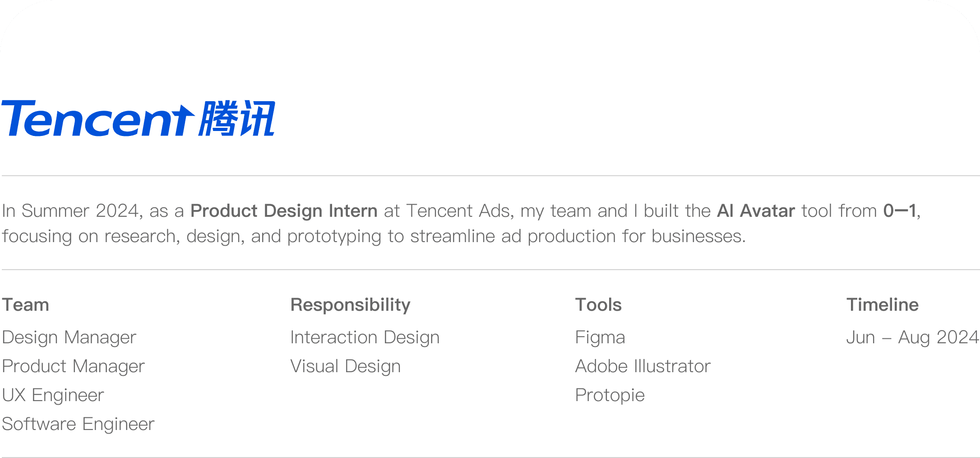The width and height of the screenshot is (980, 458).
Task: Click the Tools column heading
Action: (x=598, y=305)
